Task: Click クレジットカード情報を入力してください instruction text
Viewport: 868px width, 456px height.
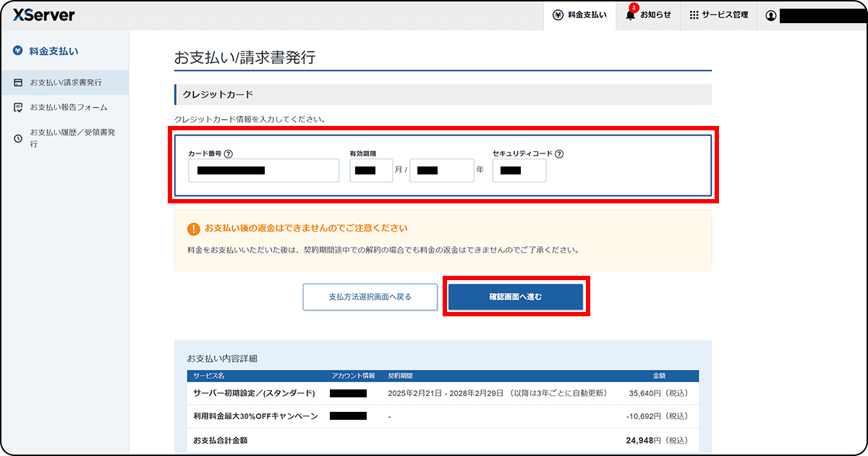Action: click(250, 119)
